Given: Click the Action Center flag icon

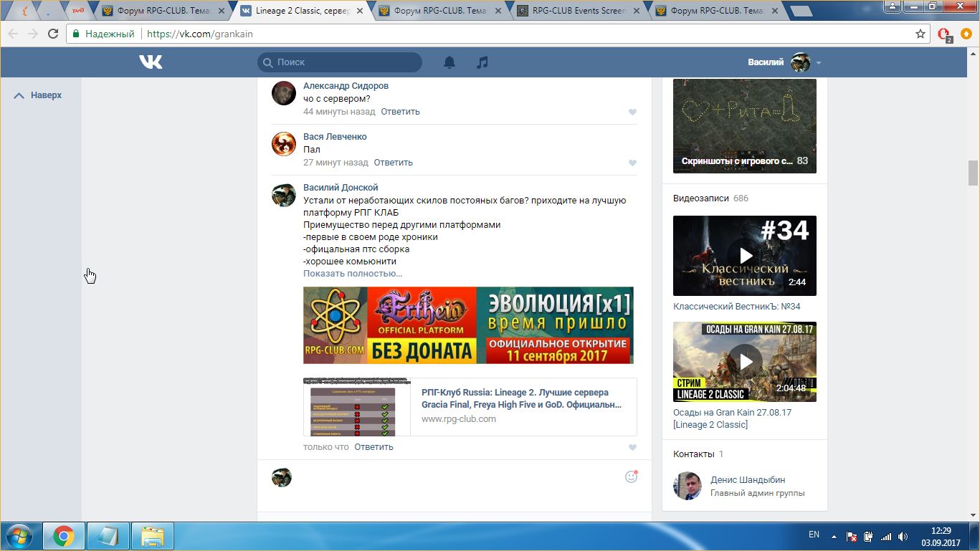Looking at the screenshot, I should coord(852,536).
